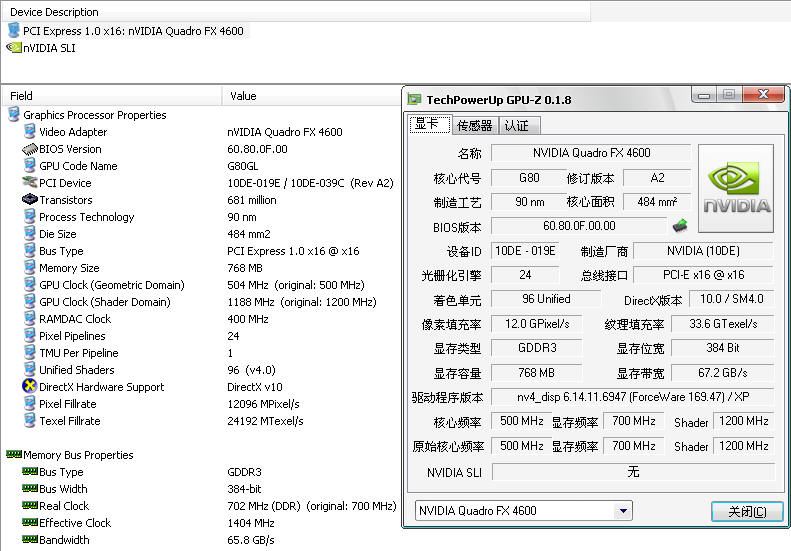Screen dimensions: 791x551
Task: Click the 96 Unified shaders field
Action: [546, 299]
